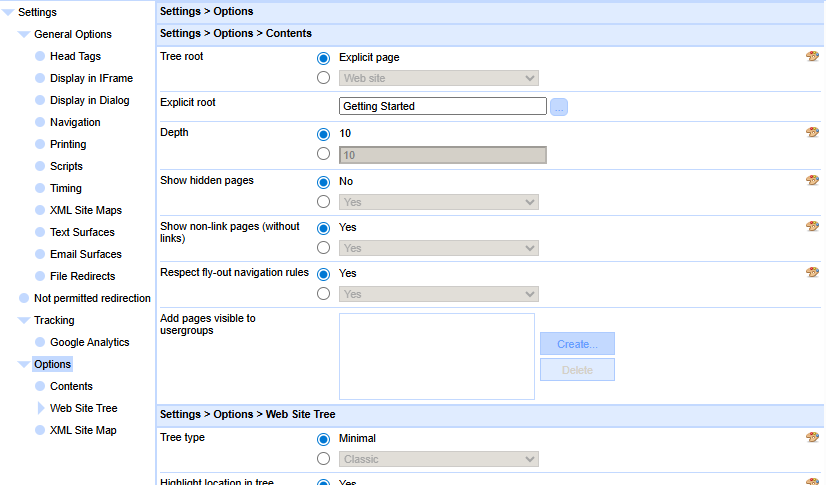
Task: Click the palette icon in Tree root row
Action: click(x=812, y=57)
